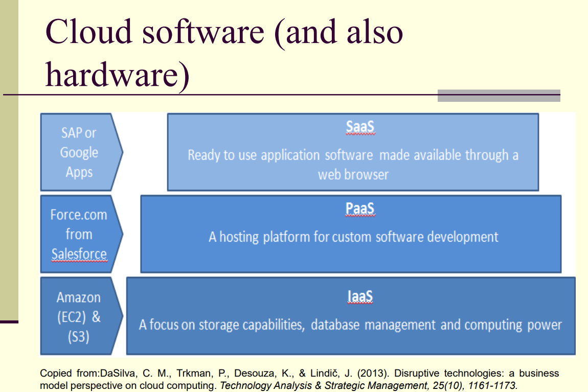588x392 pixels.
Task: Click the underlined word 'Salesforce'
Action: (x=79, y=254)
